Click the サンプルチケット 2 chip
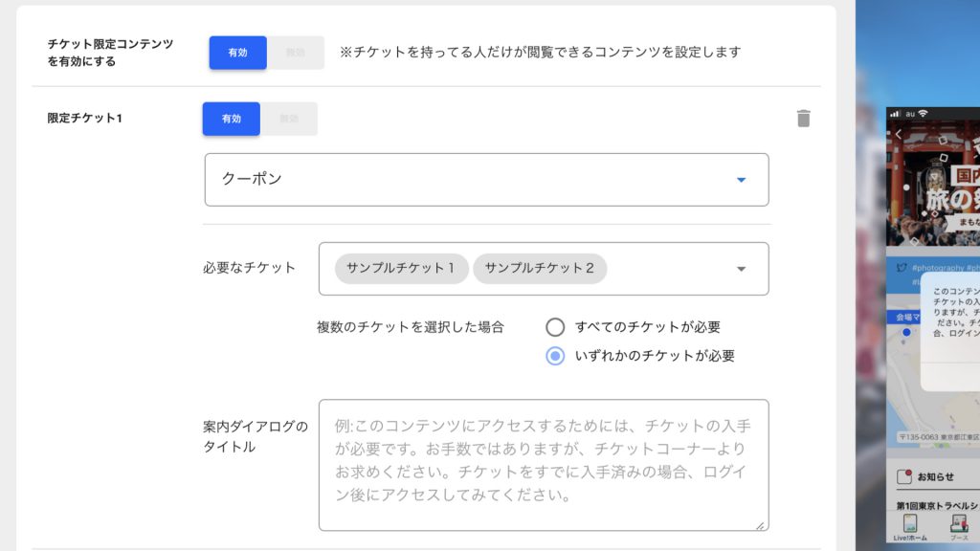This screenshot has height=551, width=980. click(540, 269)
